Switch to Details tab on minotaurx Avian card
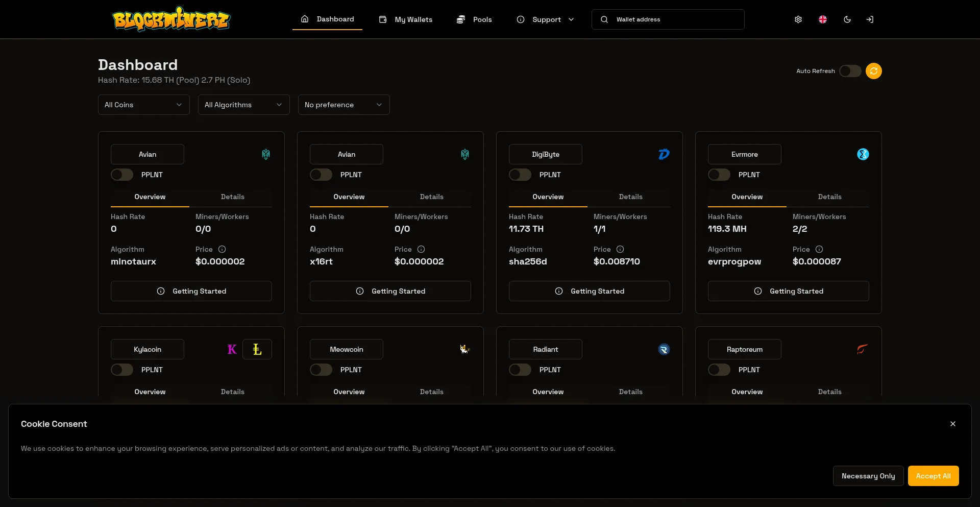Screen dimensions: 980x507 click(233, 197)
